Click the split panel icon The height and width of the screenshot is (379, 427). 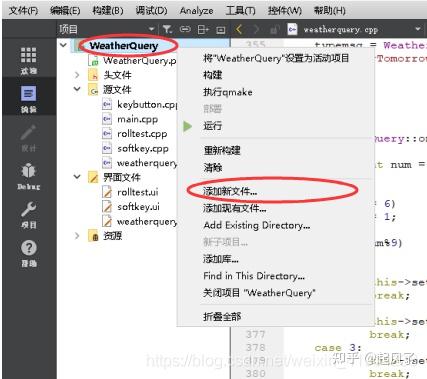pyautogui.click(x=203, y=30)
